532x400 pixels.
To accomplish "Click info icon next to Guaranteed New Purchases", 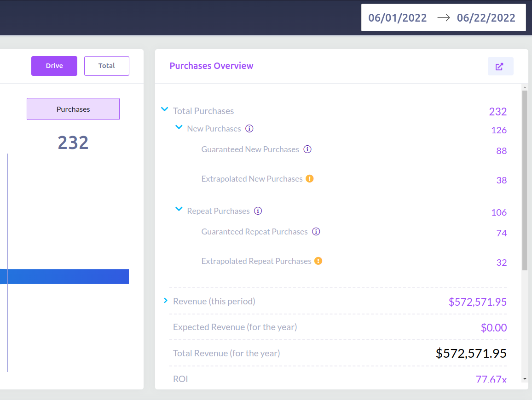I will point(307,149).
